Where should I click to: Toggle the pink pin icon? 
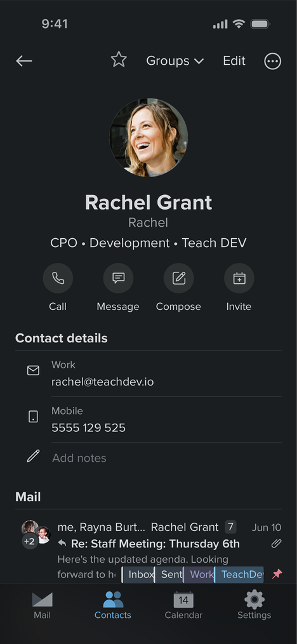click(x=277, y=574)
